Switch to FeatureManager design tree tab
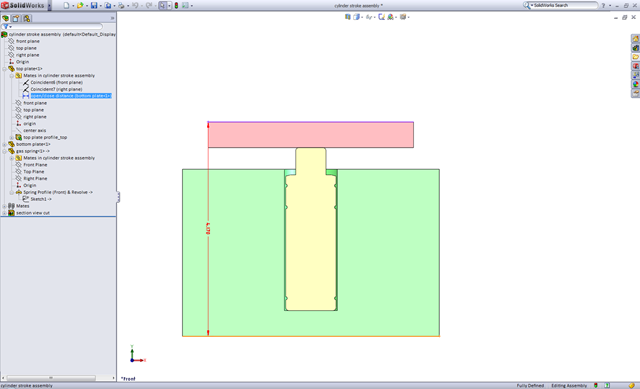 6,18
